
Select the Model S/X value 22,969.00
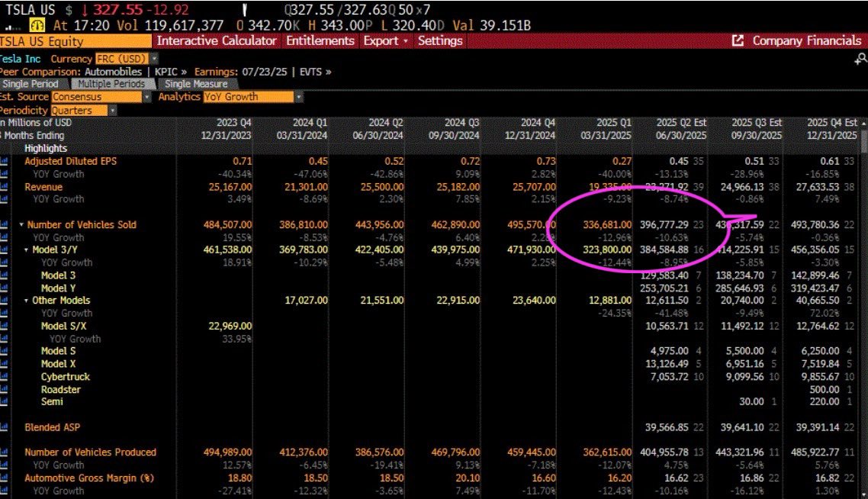[x=230, y=327]
